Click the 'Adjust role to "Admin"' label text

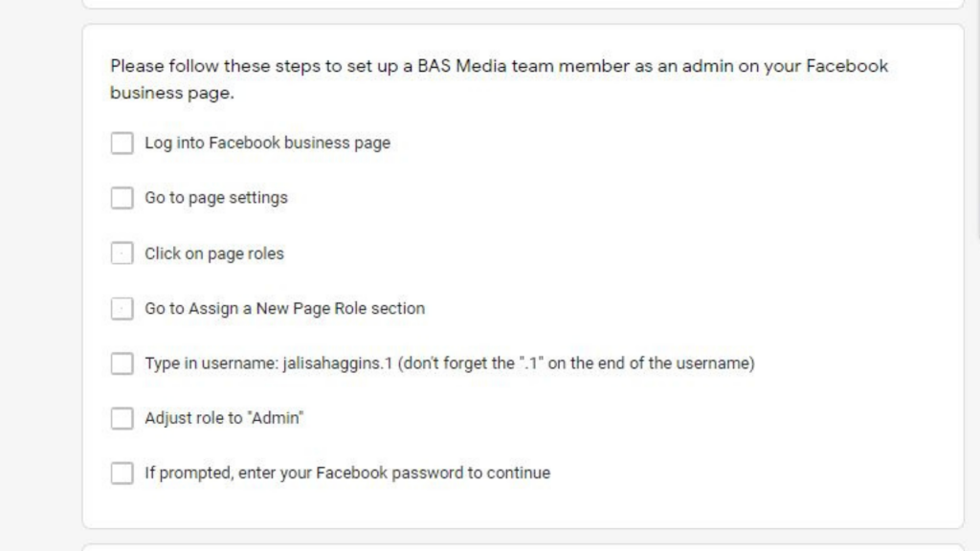pyautogui.click(x=223, y=418)
